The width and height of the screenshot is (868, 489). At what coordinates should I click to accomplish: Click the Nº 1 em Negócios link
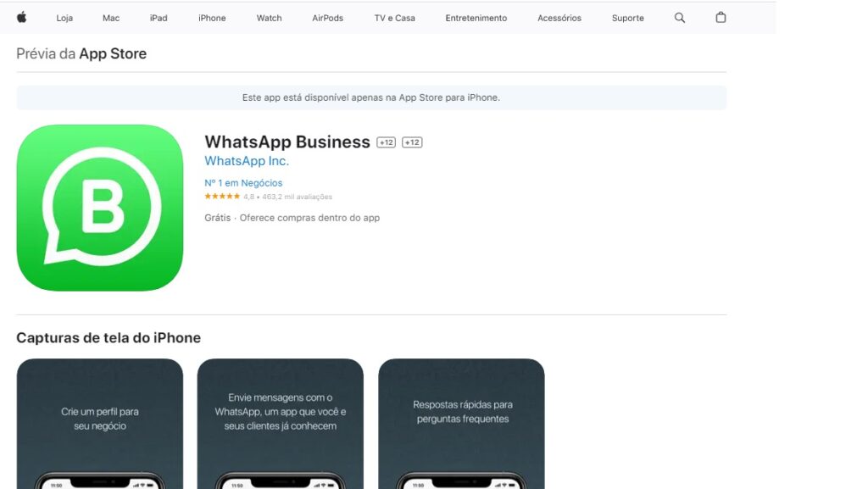[x=243, y=182]
